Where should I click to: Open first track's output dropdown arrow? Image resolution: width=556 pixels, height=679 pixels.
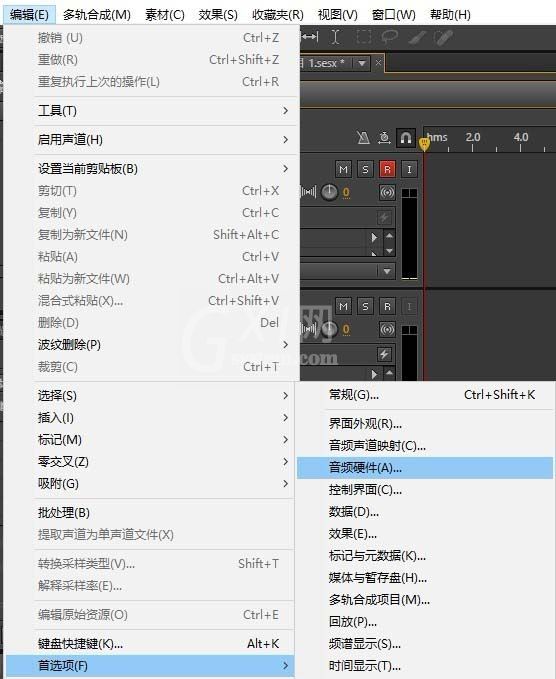[x=387, y=272]
